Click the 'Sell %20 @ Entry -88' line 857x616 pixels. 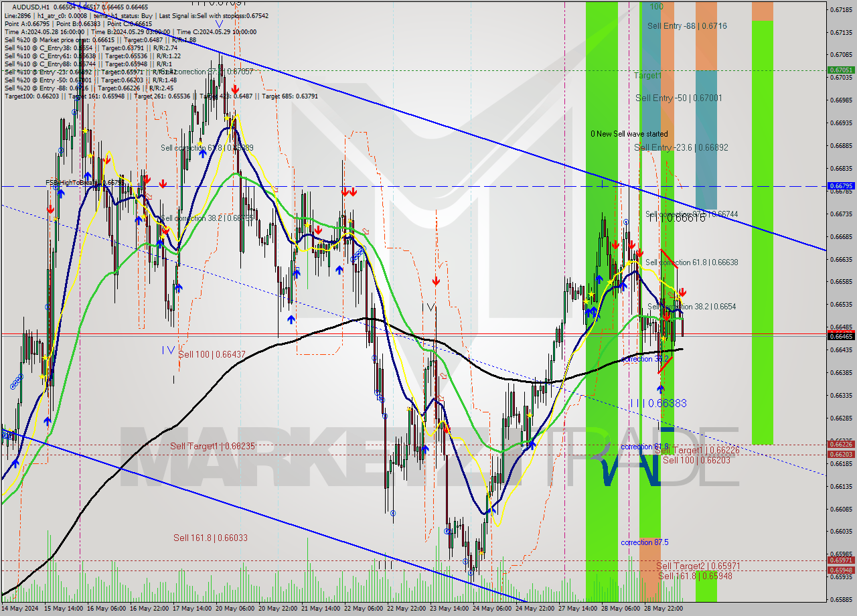point(89,88)
